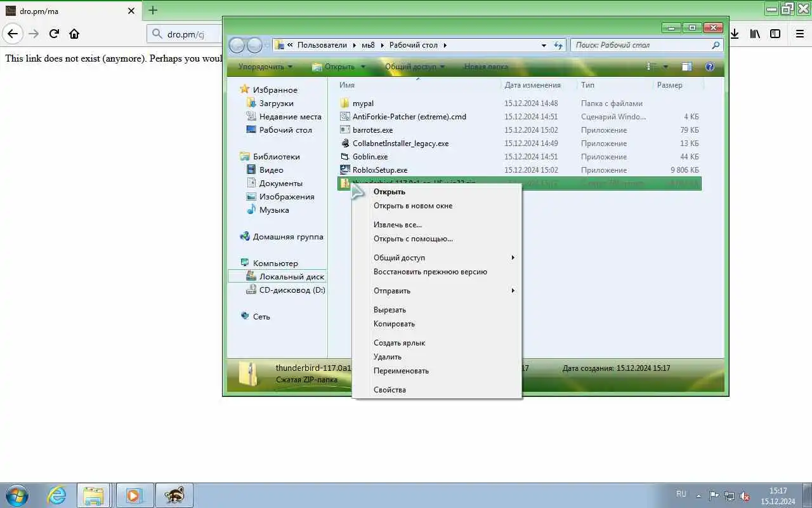Open Explorer help icon
This screenshot has width=812, height=508.
(710, 67)
